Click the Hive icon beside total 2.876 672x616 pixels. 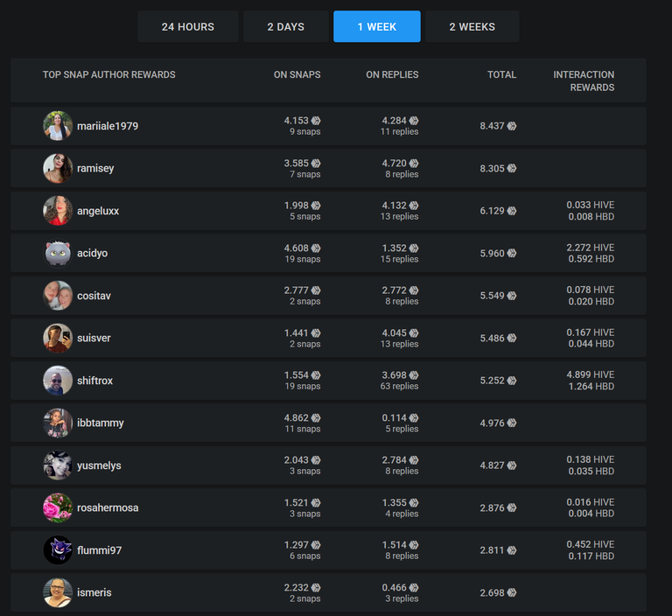(x=512, y=508)
